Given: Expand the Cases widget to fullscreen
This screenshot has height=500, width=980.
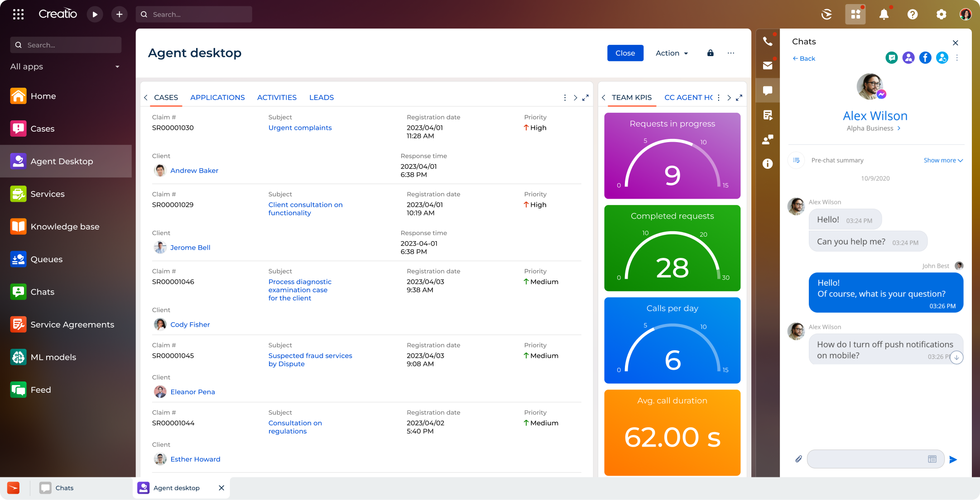Looking at the screenshot, I should [x=586, y=98].
